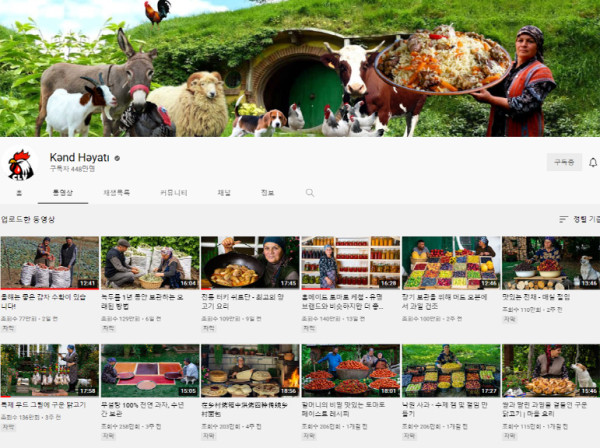Click the channel banner image
Viewport: 600px width, 448px height.
click(300, 68)
